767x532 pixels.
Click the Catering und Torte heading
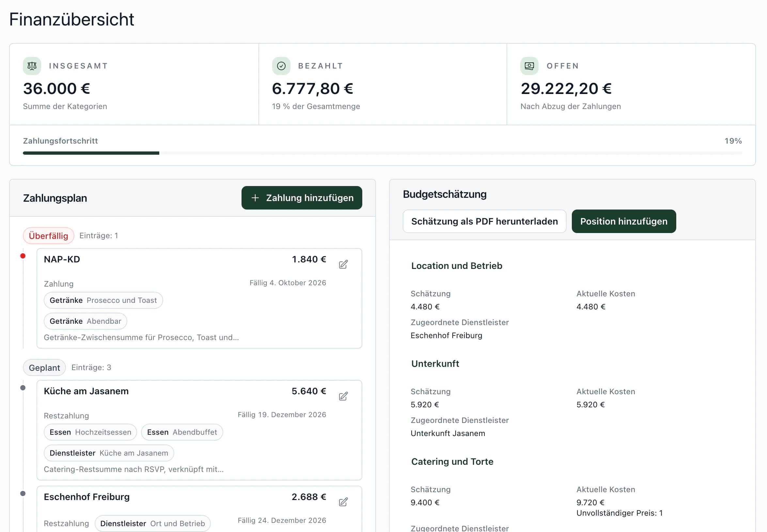tap(452, 462)
